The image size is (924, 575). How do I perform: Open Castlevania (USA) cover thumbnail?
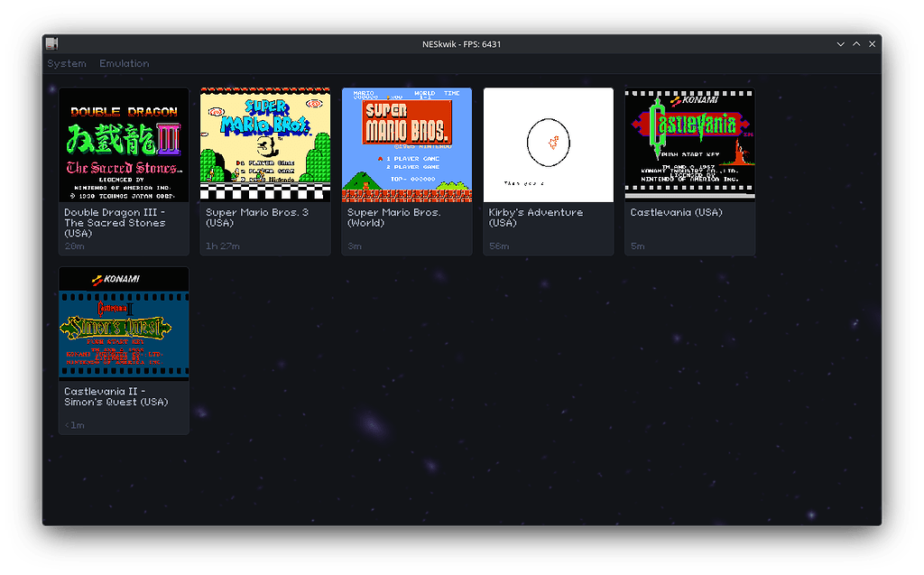[689, 145]
